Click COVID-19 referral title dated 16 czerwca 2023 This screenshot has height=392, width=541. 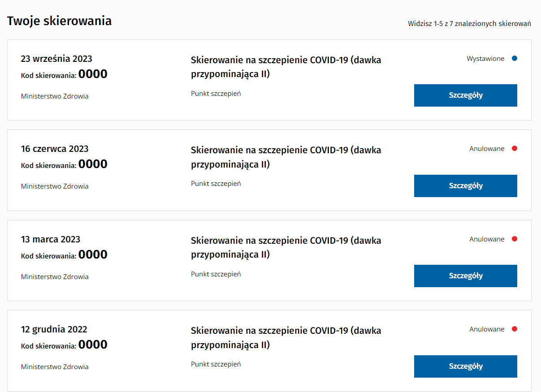(286, 157)
